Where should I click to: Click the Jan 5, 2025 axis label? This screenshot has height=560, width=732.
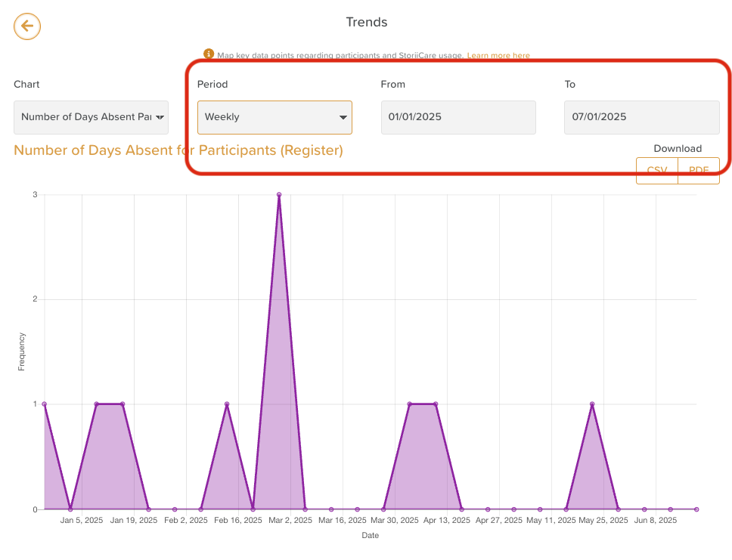(x=82, y=521)
